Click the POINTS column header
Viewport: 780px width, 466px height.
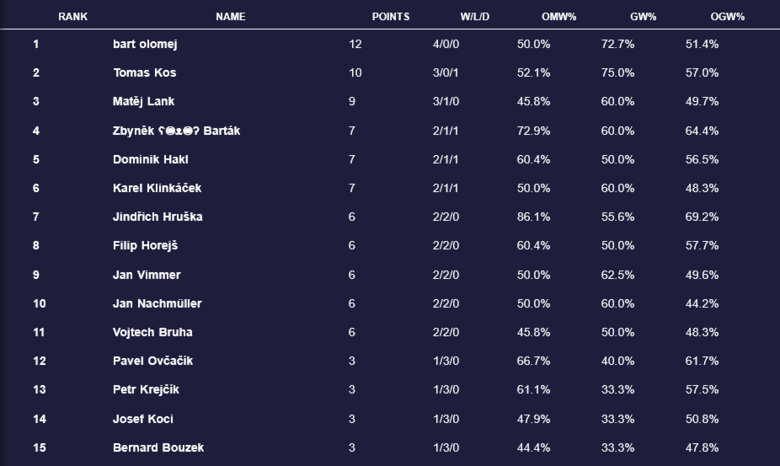pos(390,17)
